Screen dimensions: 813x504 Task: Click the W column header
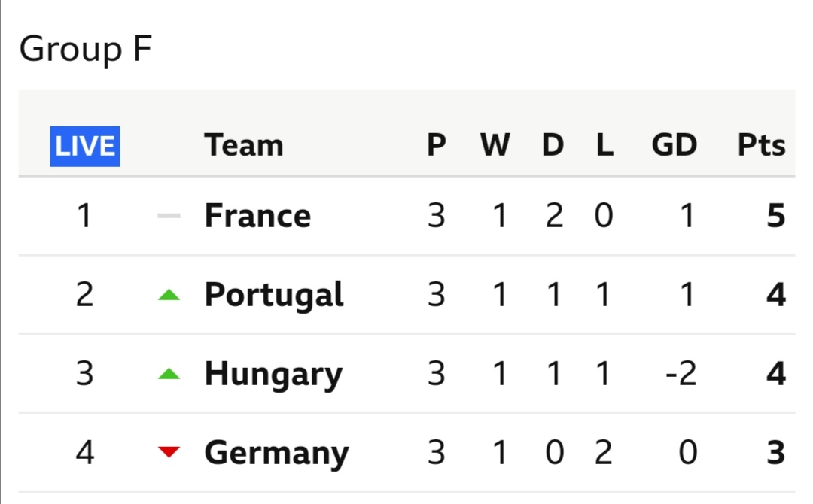click(x=495, y=145)
